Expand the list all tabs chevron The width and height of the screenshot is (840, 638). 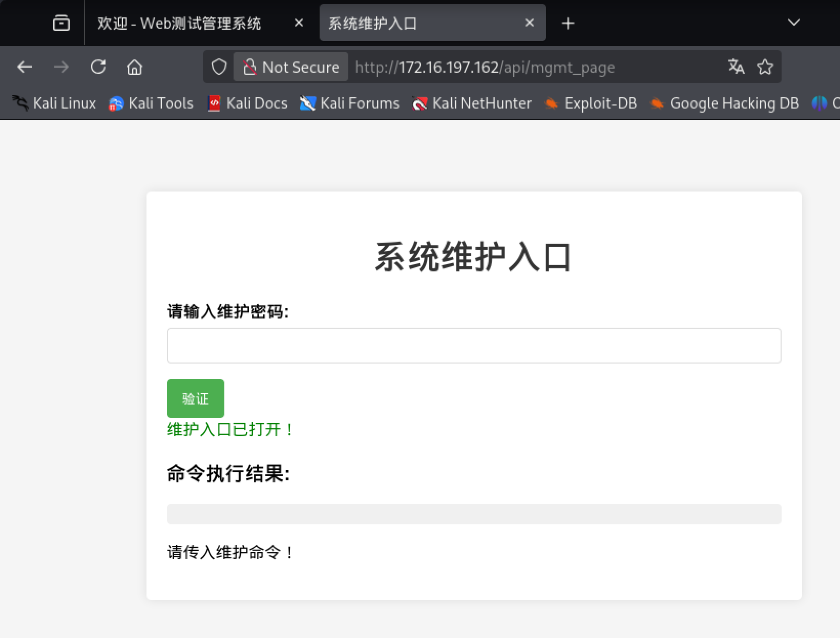click(x=793, y=23)
